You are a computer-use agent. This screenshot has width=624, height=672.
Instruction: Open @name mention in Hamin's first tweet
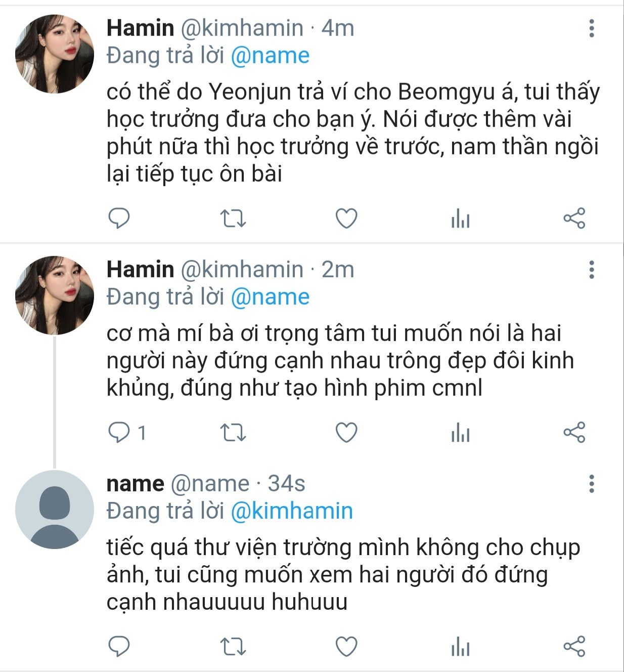(x=270, y=56)
